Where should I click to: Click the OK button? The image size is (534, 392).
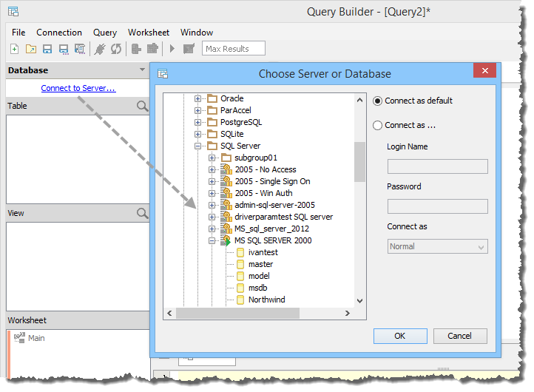(x=400, y=336)
